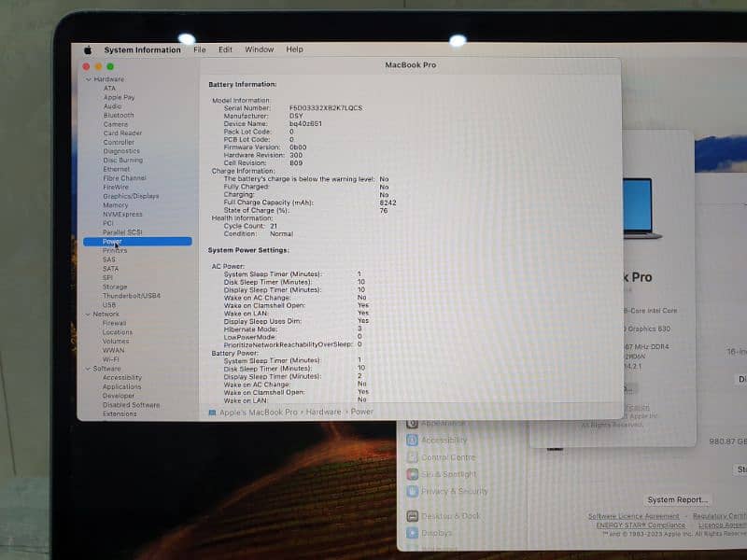747x560 pixels.
Task: Select Parallel SCSI in the sidebar
Action: pos(122,232)
